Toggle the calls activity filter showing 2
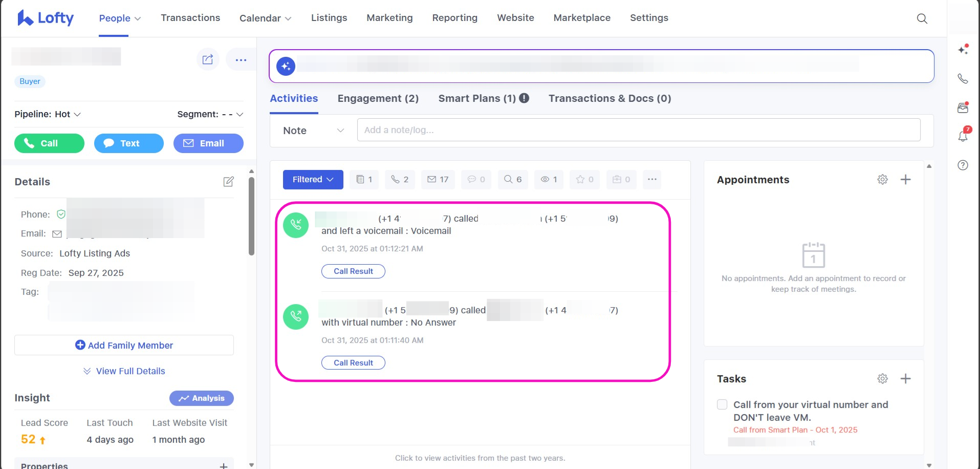This screenshot has width=980, height=469. click(399, 180)
